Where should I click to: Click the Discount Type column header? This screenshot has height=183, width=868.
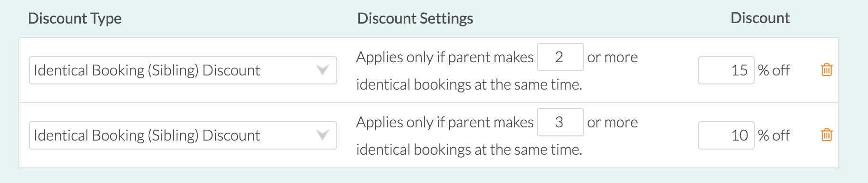[75, 18]
